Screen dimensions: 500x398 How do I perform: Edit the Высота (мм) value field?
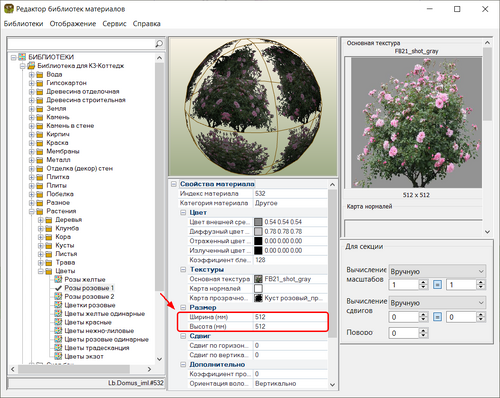291,327
